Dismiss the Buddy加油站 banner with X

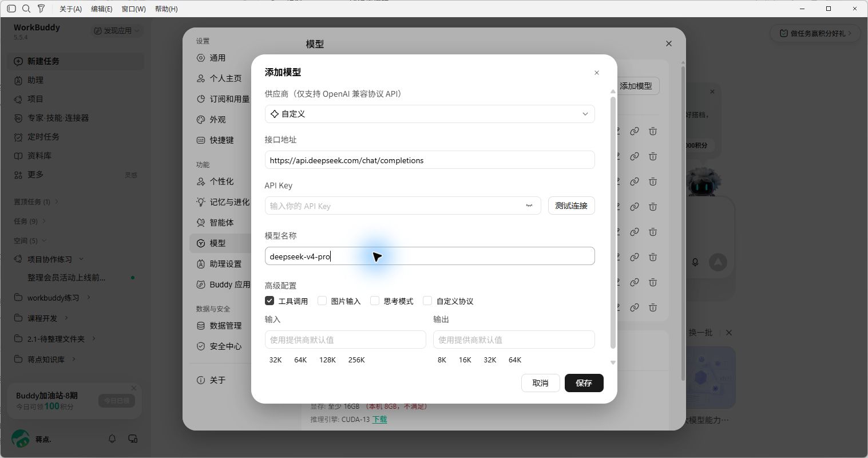click(134, 388)
